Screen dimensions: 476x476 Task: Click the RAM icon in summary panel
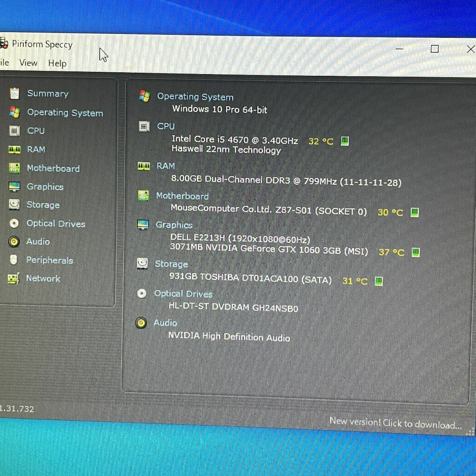click(144, 166)
